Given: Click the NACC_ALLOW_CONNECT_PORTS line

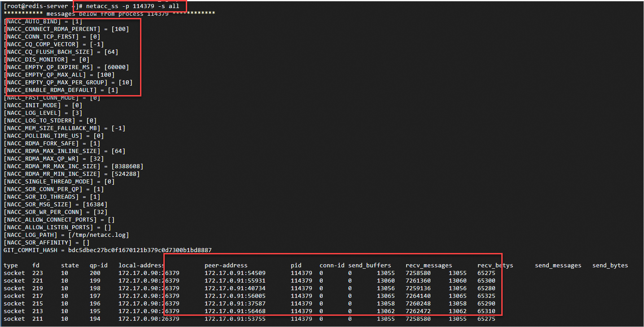Looking at the screenshot, I should (59, 220).
